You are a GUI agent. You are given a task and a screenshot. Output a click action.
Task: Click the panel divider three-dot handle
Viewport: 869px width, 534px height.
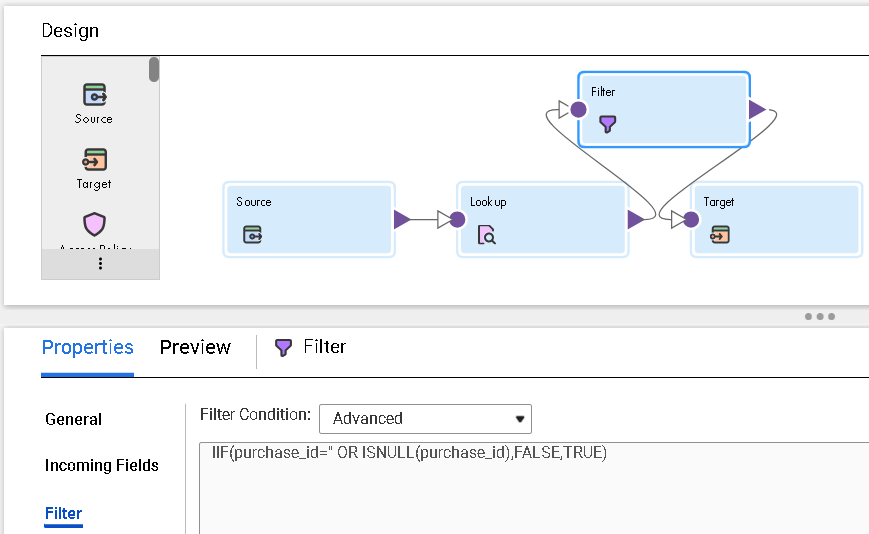tap(820, 316)
